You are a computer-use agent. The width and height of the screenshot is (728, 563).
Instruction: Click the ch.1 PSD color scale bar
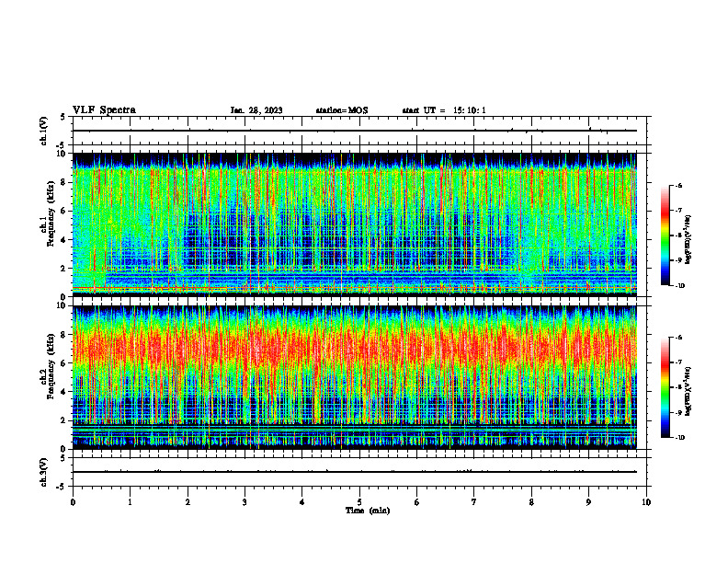[x=665, y=236]
